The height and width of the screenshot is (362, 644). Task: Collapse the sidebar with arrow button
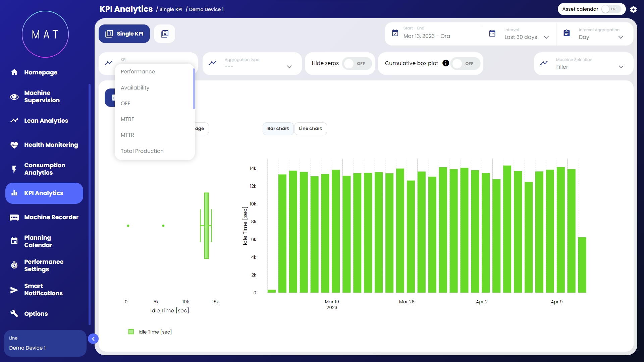[x=93, y=339]
